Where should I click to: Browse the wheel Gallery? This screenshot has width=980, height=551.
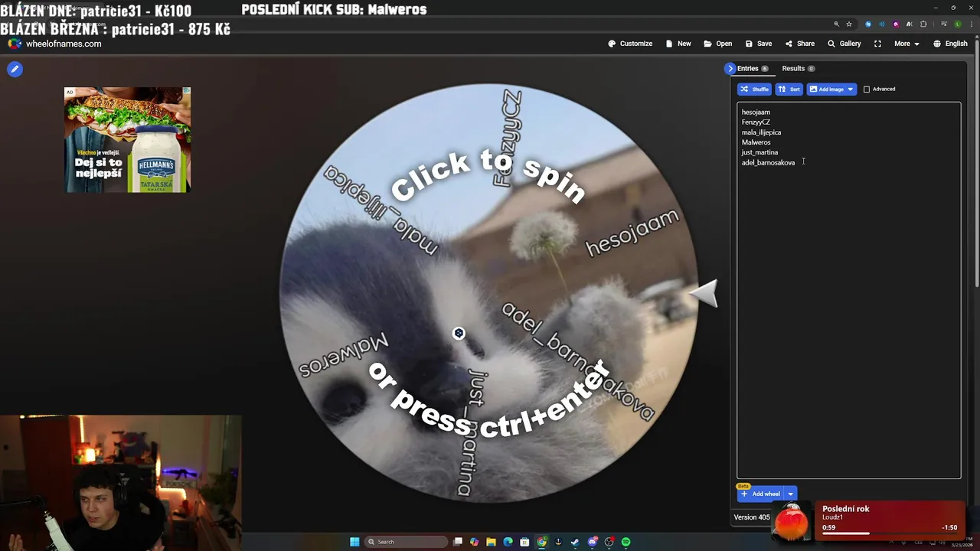point(844,44)
